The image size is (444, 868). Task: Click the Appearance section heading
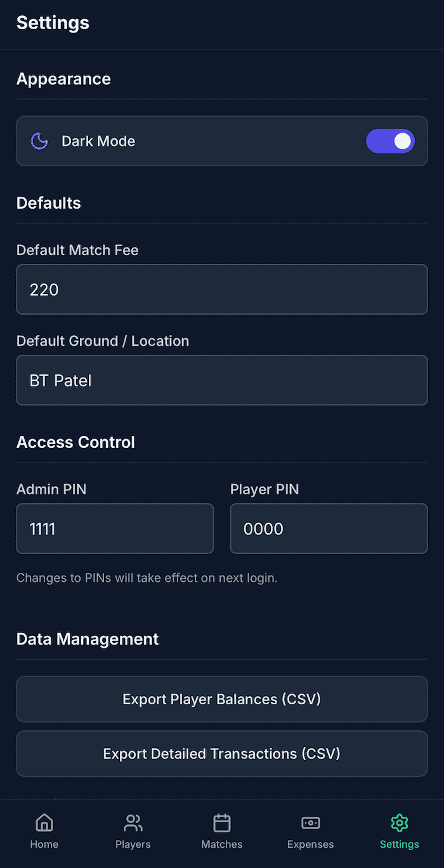[x=63, y=79]
